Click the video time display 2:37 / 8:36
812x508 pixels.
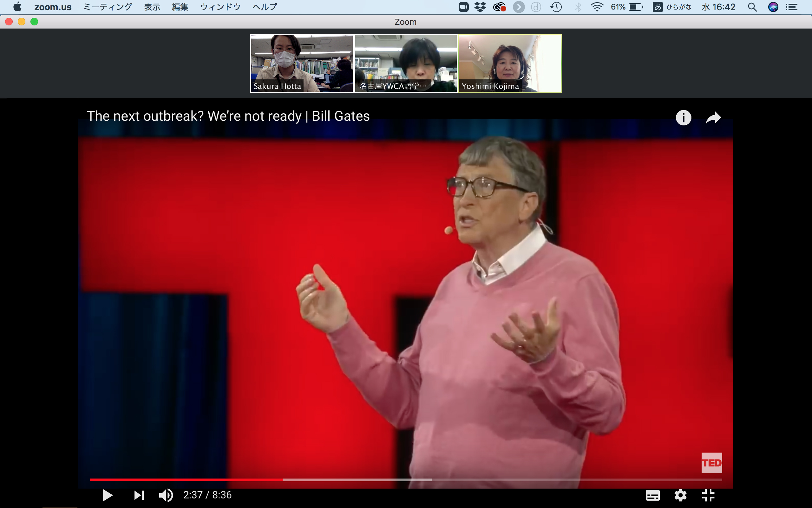(207, 495)
